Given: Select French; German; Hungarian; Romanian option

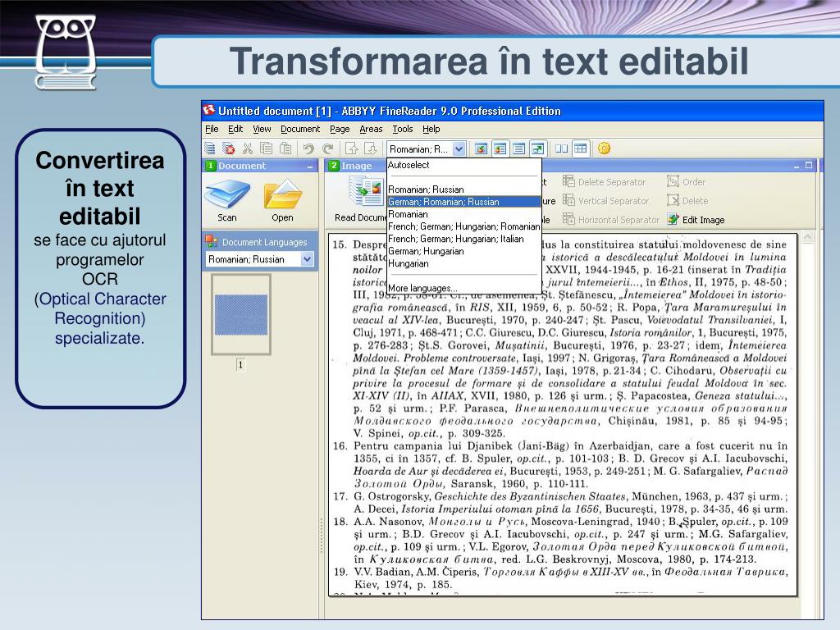Looking at the screenshot, I should (464, 226).
